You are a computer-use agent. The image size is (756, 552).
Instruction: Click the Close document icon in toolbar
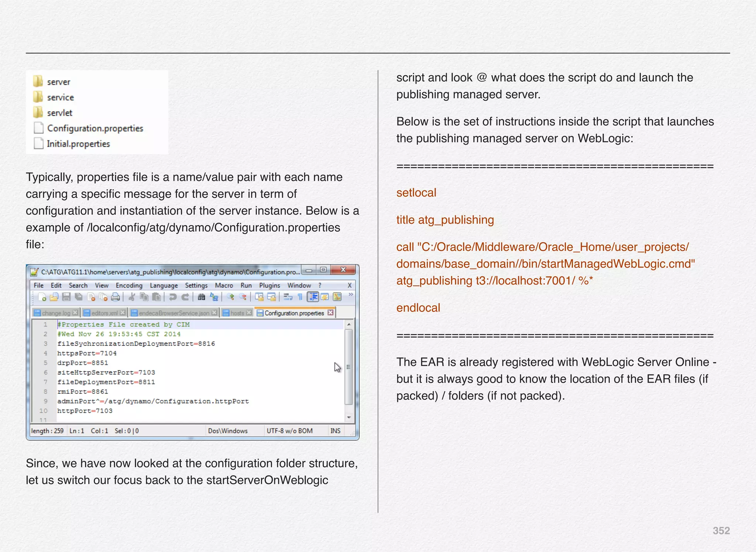click(x=91, y=297)
